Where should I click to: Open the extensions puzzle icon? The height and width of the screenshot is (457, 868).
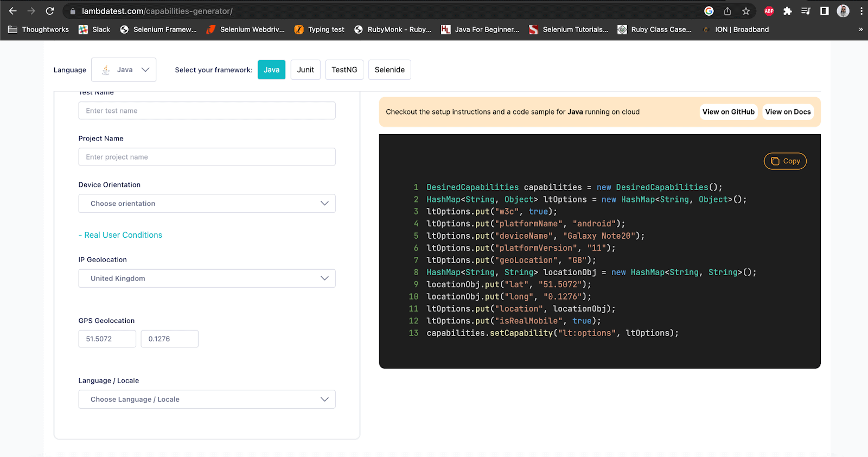tap(787, 11)
